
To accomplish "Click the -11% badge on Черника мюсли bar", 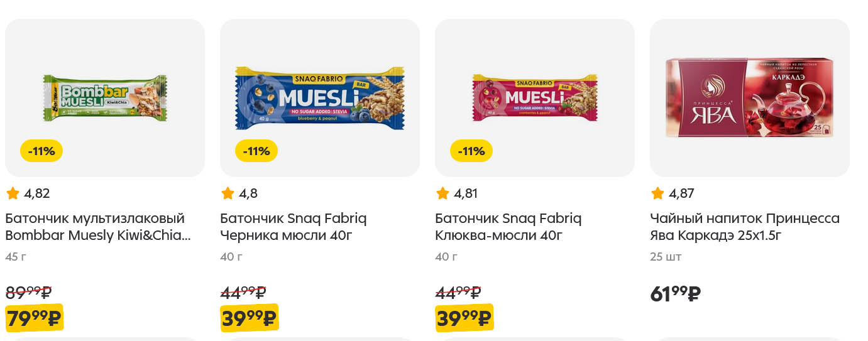I will tap(256, 151).
